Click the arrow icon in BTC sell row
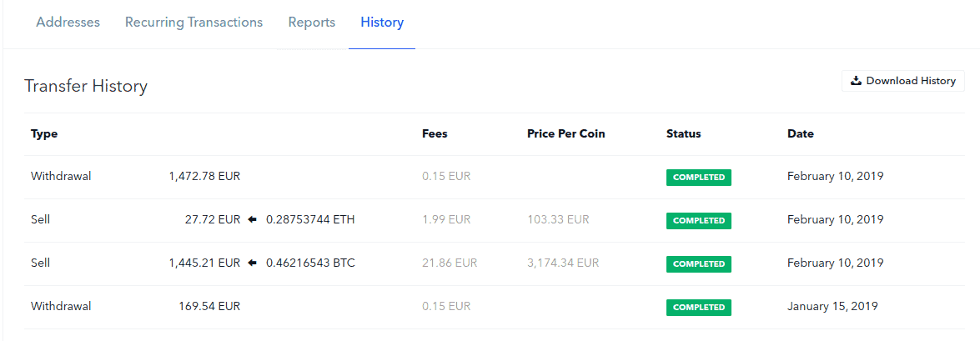The height and width of the screenshot is (341, 980). [253, 263]
